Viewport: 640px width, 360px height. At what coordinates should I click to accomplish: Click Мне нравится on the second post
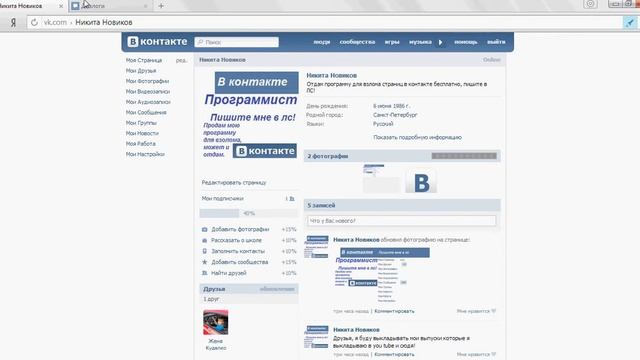(x=476, y=355)
